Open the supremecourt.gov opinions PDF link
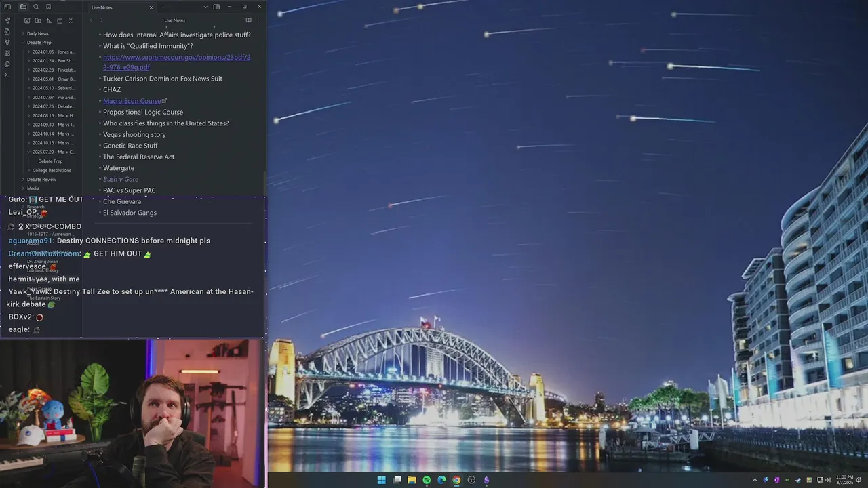The height and width of the screenshot is (488, 868). (x=176, y=62)
